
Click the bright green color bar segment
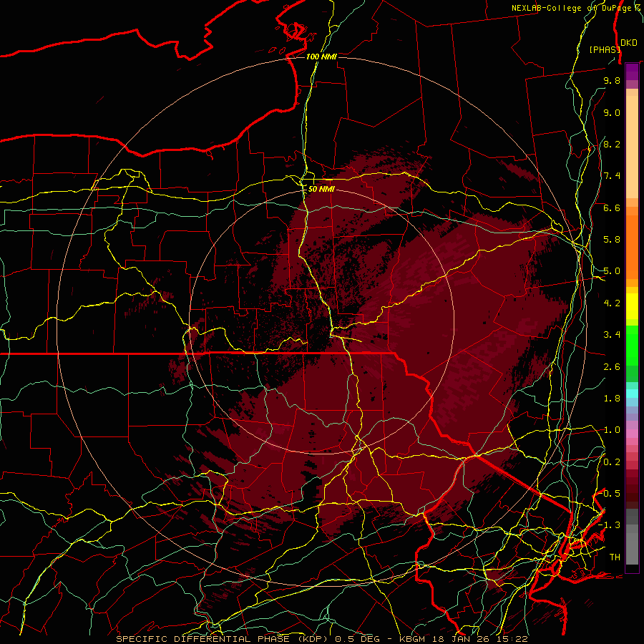coord(632,344)
